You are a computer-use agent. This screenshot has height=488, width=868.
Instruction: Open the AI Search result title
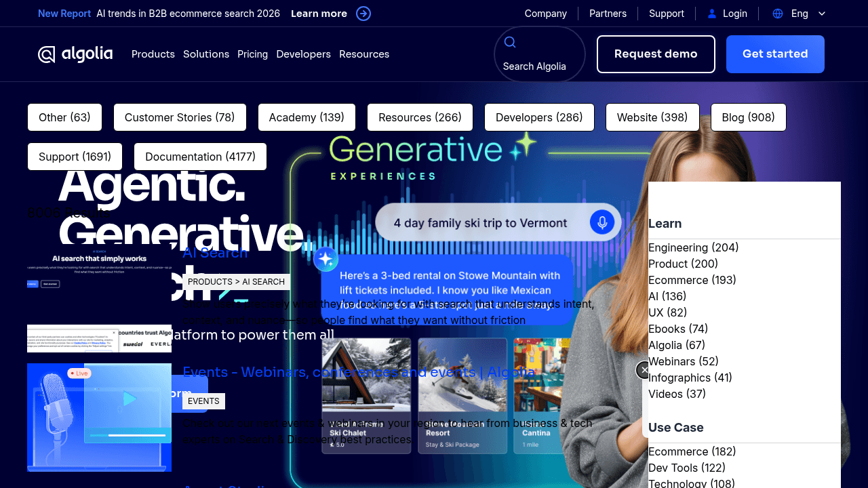[215, 253]
